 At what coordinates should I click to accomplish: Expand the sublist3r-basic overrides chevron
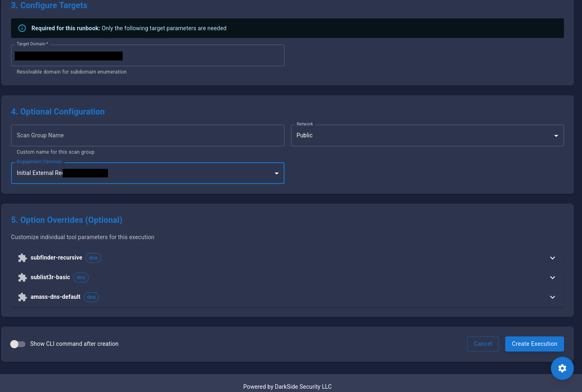552,278
